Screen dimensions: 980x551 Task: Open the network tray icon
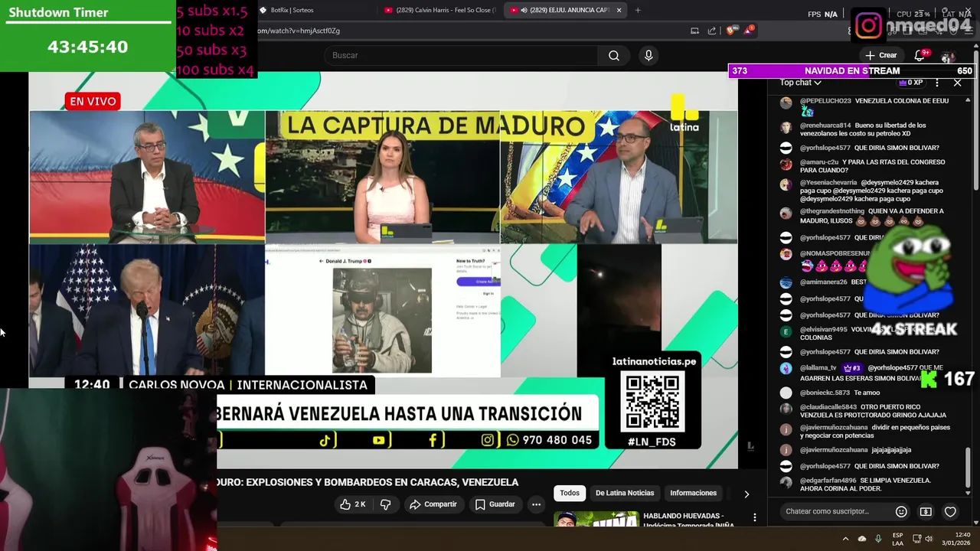click(x=916, y=539)
